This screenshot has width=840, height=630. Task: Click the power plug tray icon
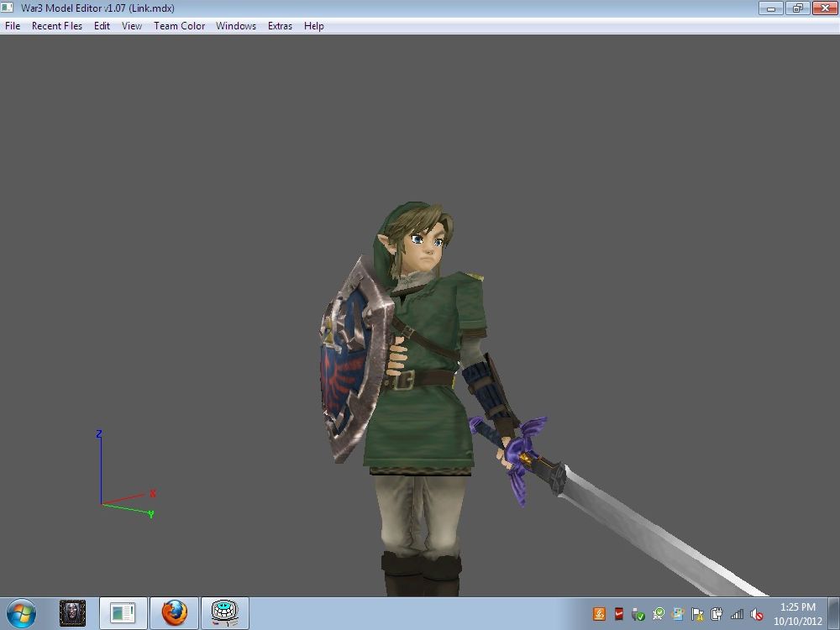(717, 614)
